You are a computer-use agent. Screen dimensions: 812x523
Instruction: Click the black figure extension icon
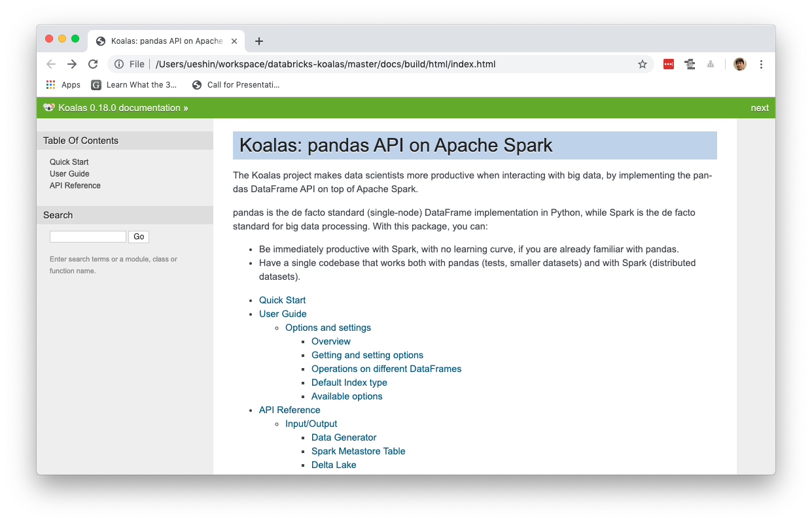[690, 64]
